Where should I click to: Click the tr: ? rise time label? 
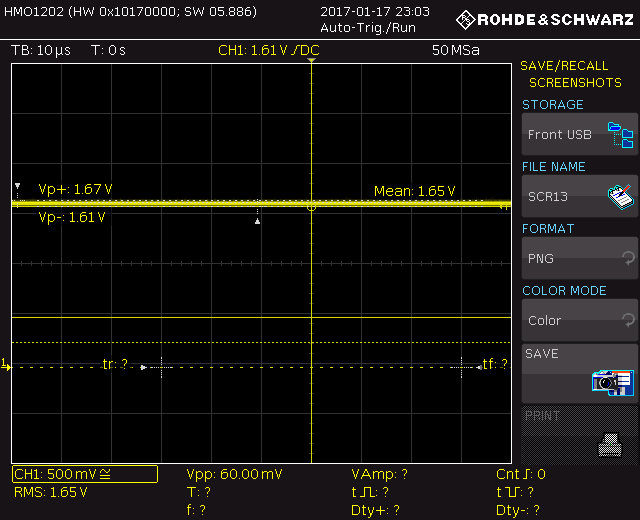tap(115, 364)
